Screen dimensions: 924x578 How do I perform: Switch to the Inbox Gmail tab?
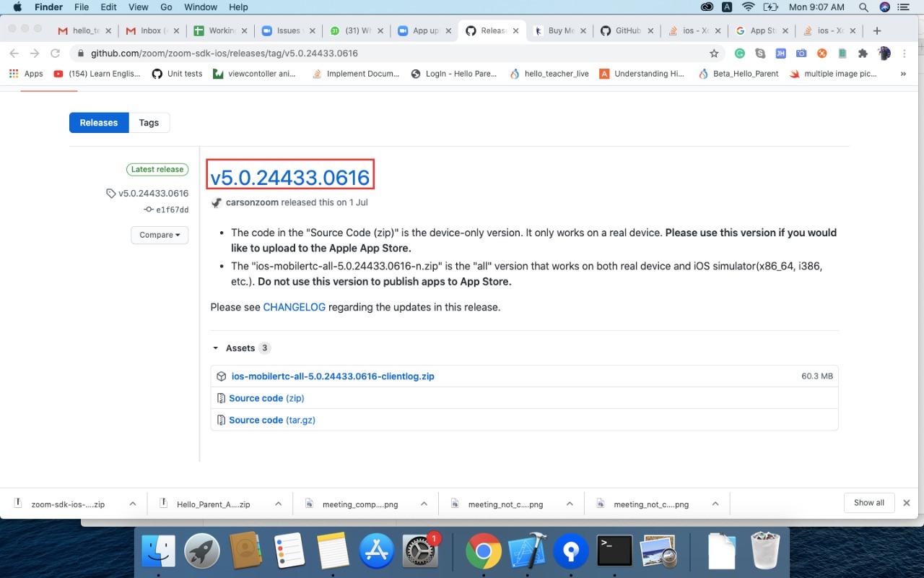pyautogui.click(x=152, y=30)
